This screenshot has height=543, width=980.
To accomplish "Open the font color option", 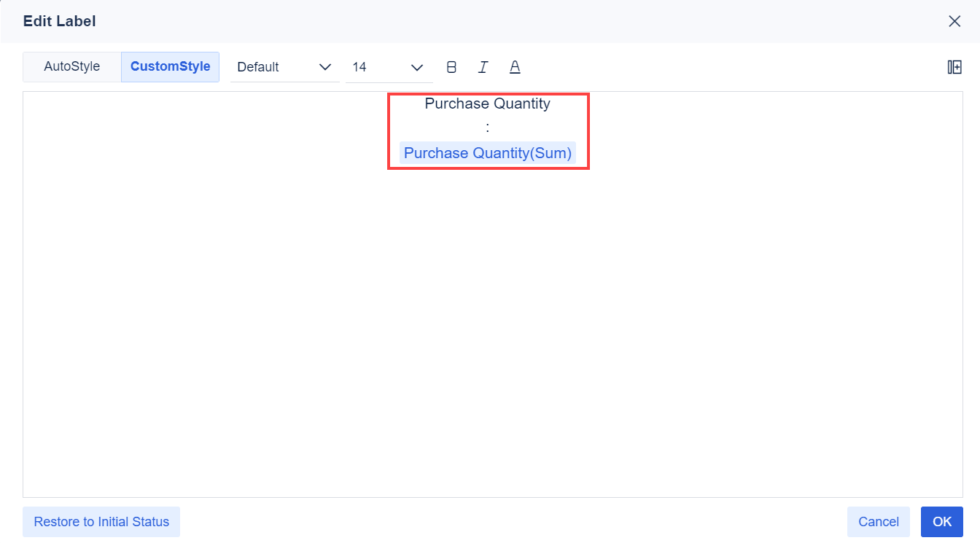I will (x=515, y=66).
